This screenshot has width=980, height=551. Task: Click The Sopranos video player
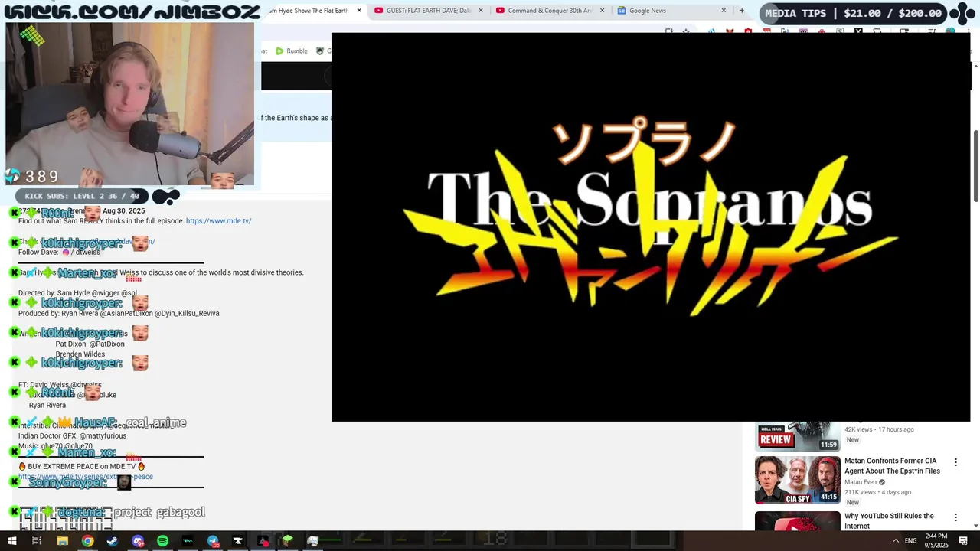coord(651,227)
